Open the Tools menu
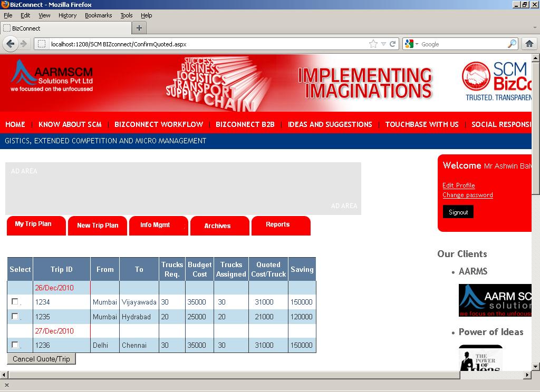 [127, 15]
